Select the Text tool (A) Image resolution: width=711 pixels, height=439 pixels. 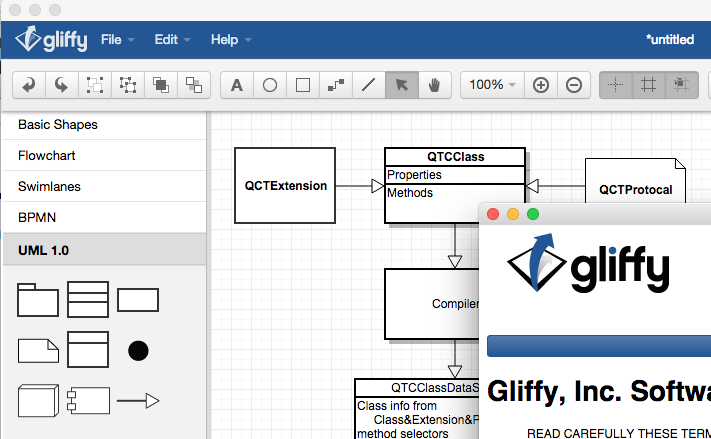pos(237,85)
